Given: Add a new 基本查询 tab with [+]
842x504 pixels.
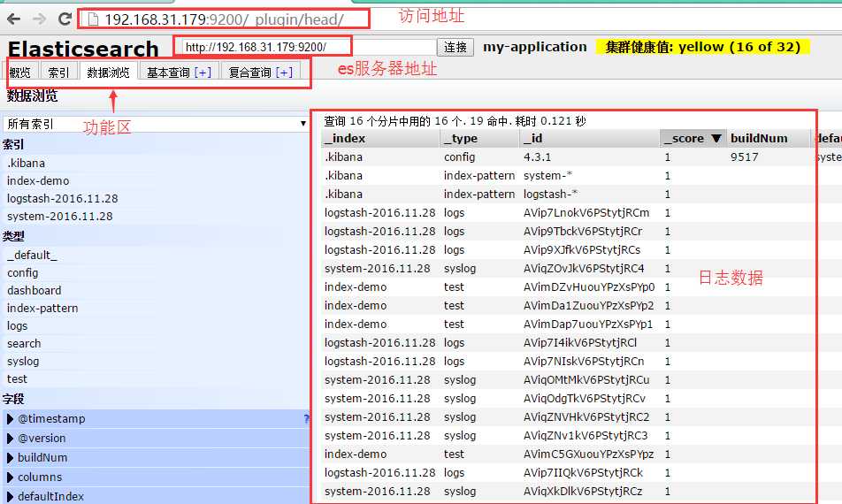Looking at the screenshot, I should (203, 72).
